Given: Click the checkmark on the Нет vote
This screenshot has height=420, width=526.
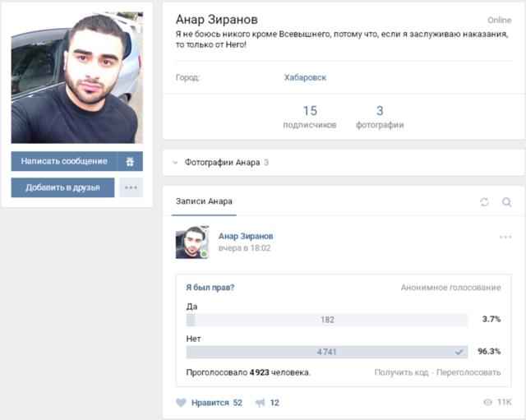Looking at the screenshot, I should [459, 352].
